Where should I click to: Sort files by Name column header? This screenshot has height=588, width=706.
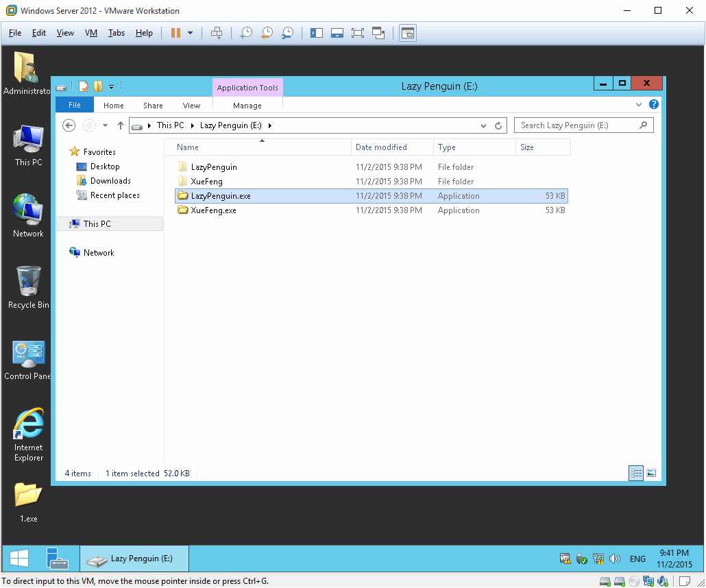coord(258,147)
